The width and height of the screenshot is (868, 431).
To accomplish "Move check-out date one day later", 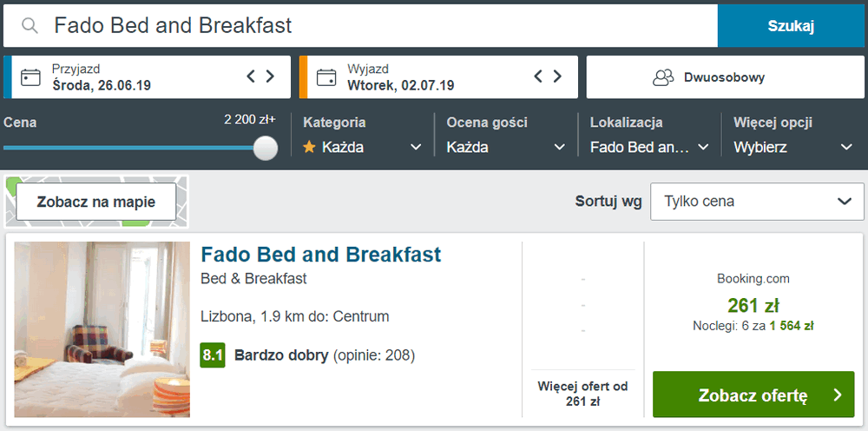I will [557, 76].
